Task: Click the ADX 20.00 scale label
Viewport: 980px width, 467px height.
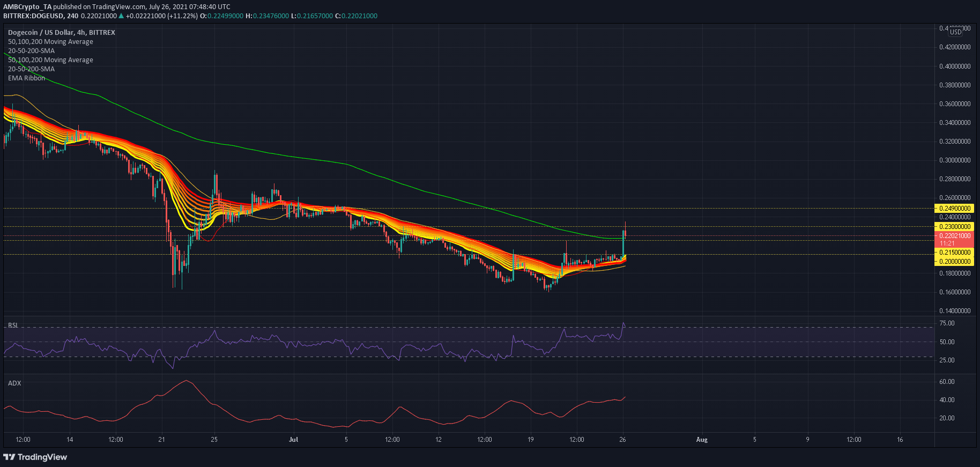Action: [947, 418]
